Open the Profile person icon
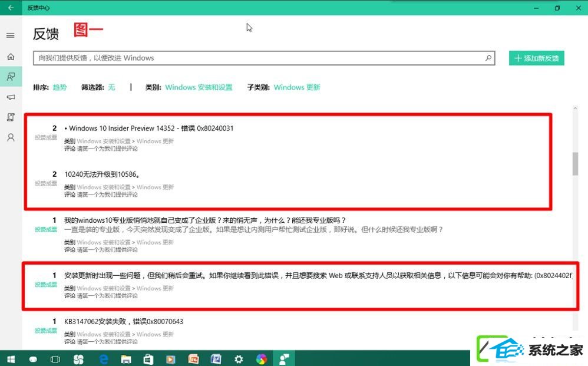 click(x=11, y=138)
